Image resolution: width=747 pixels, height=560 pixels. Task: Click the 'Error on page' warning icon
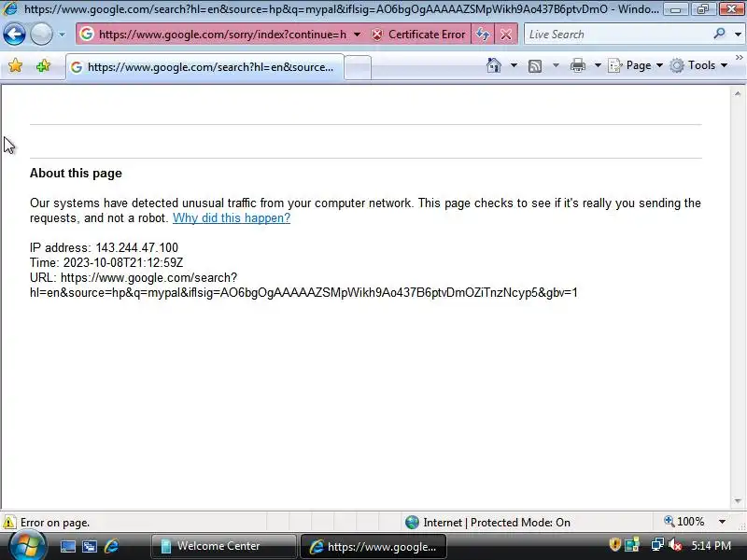click(x=8, y=523)
